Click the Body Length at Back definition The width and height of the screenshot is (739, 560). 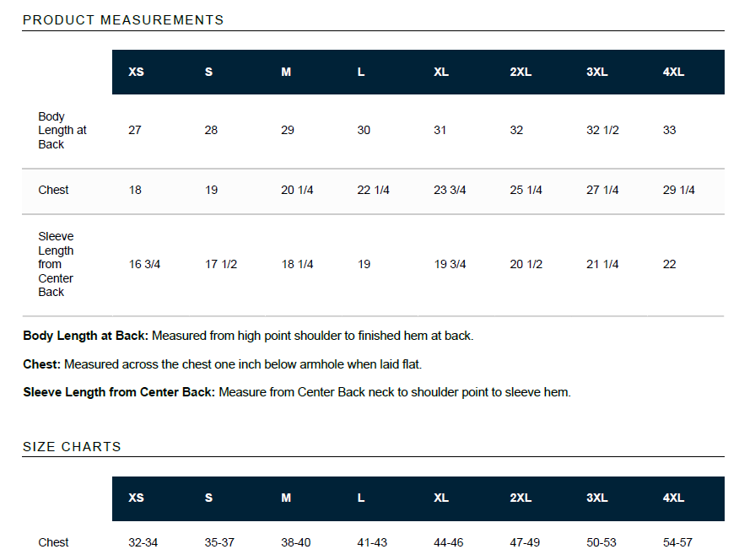[x=248, y=336]
